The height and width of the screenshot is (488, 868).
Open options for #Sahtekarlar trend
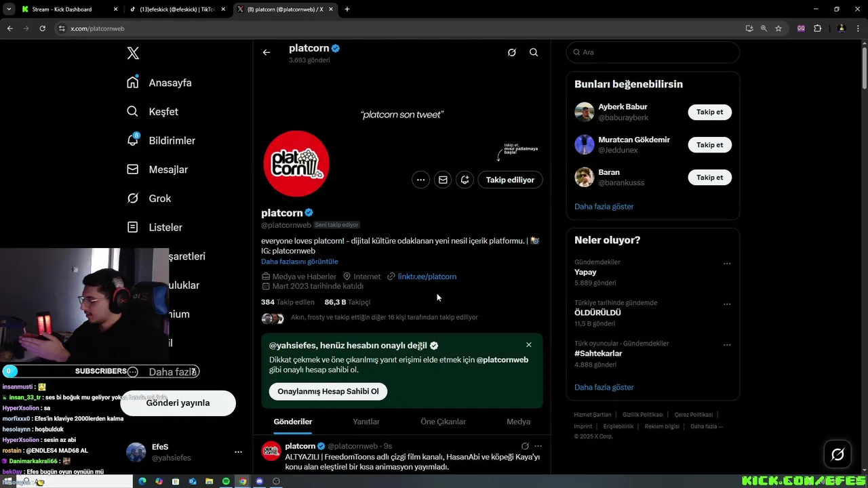click(727, 344)
